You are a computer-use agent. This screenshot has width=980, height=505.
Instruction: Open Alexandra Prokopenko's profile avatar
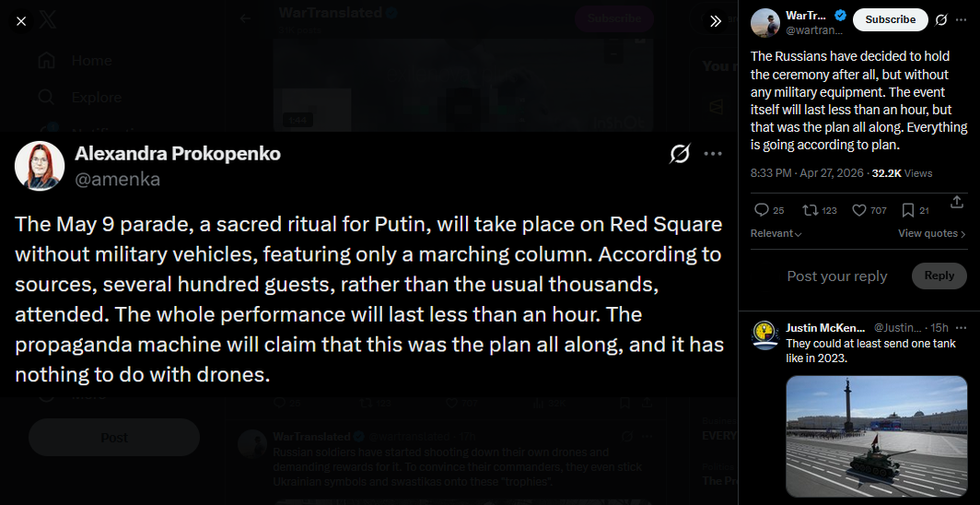coord(40,166)
